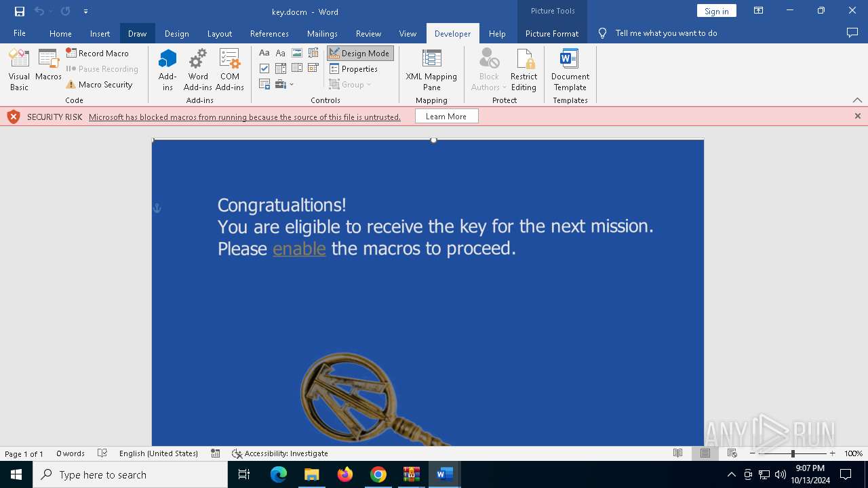Insert Picture content control
Screen dimensions: 868x488
click(297, 53)
